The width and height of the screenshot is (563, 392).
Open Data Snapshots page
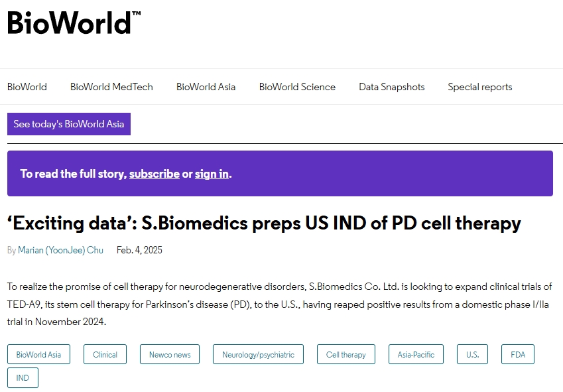[391, 87]
